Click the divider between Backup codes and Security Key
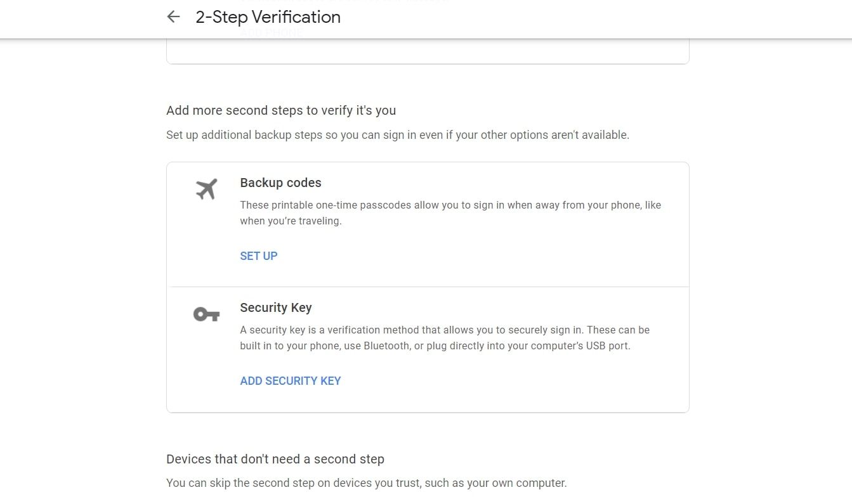This screenshot has width=852, height=504. tap(428, 287)
